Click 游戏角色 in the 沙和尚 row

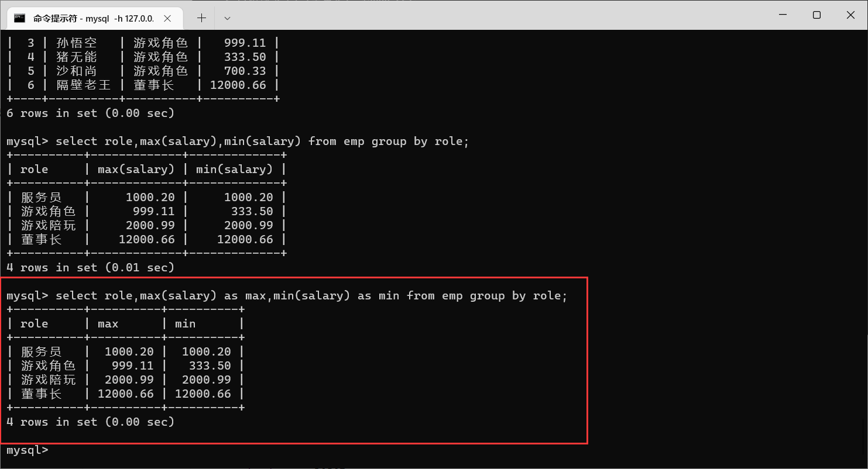click(x=160, y=71)
